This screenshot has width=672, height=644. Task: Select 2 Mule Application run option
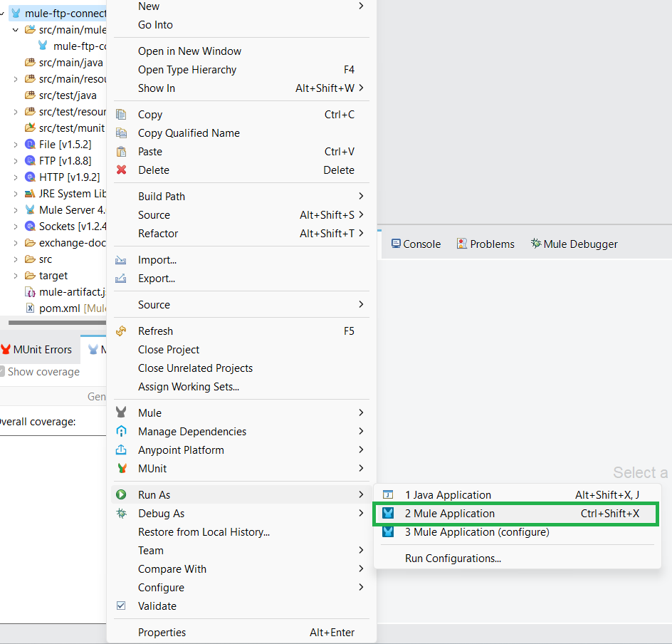(x=449, y=514)
